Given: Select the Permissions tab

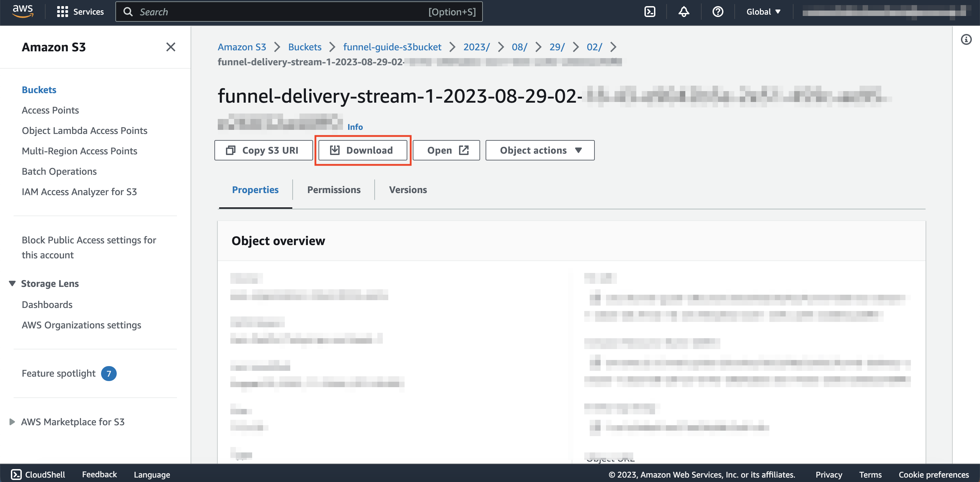Looking at the screenshot, I should tap(334, 190).
